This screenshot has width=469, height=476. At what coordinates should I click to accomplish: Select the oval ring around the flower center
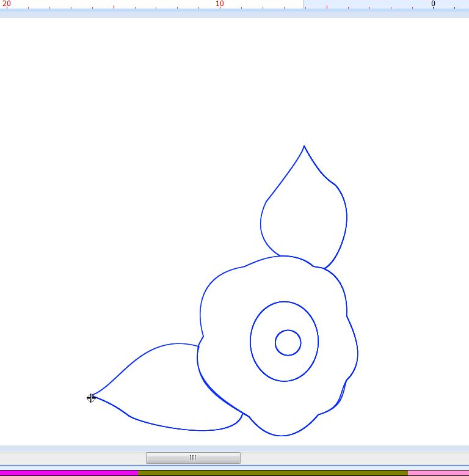284,341
